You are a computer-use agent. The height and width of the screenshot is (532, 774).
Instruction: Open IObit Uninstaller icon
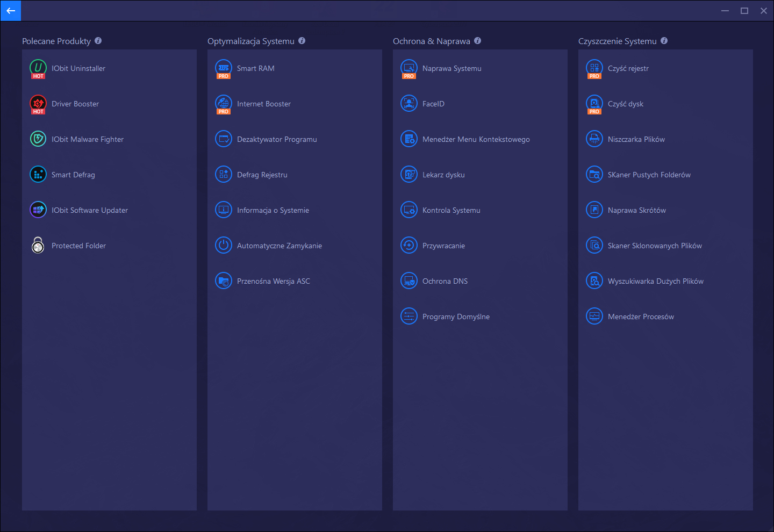38,68
